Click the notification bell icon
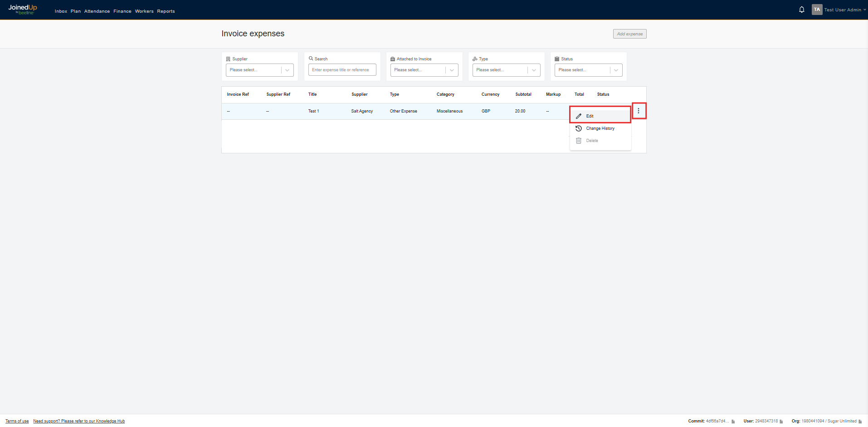Image resolution: width=868 pixels, height=427 pixels. pyautogui.click(x=801, y=9)
